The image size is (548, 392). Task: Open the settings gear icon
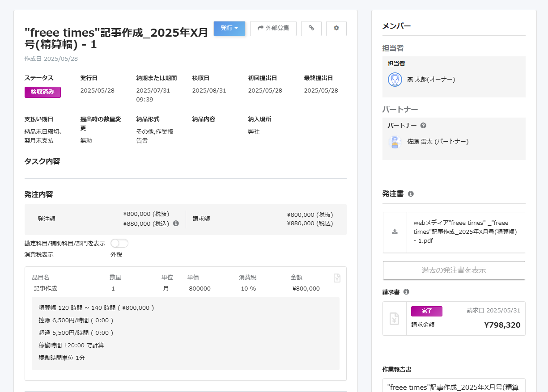pos(336,28)
